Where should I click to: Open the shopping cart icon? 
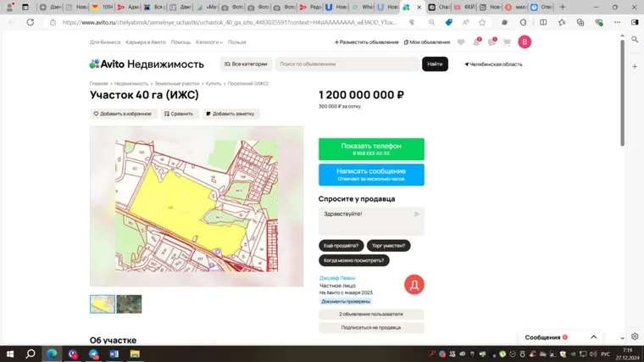(507, 42)
